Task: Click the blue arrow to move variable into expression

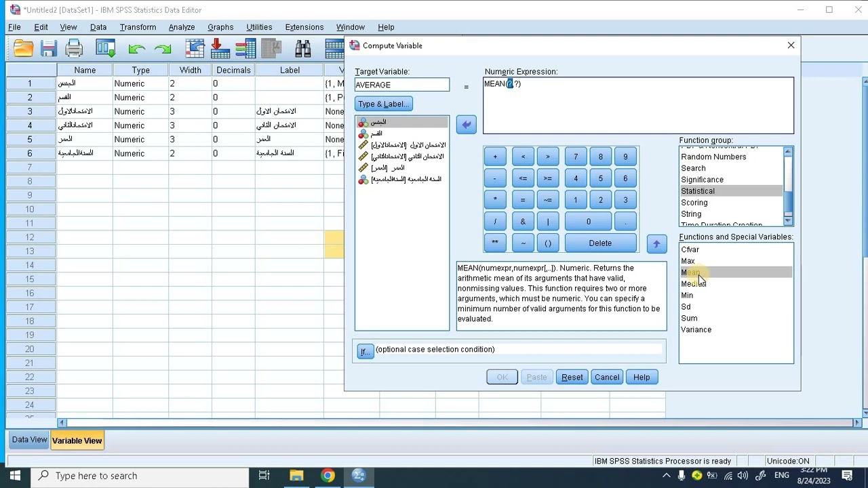Action: (466, 125)
